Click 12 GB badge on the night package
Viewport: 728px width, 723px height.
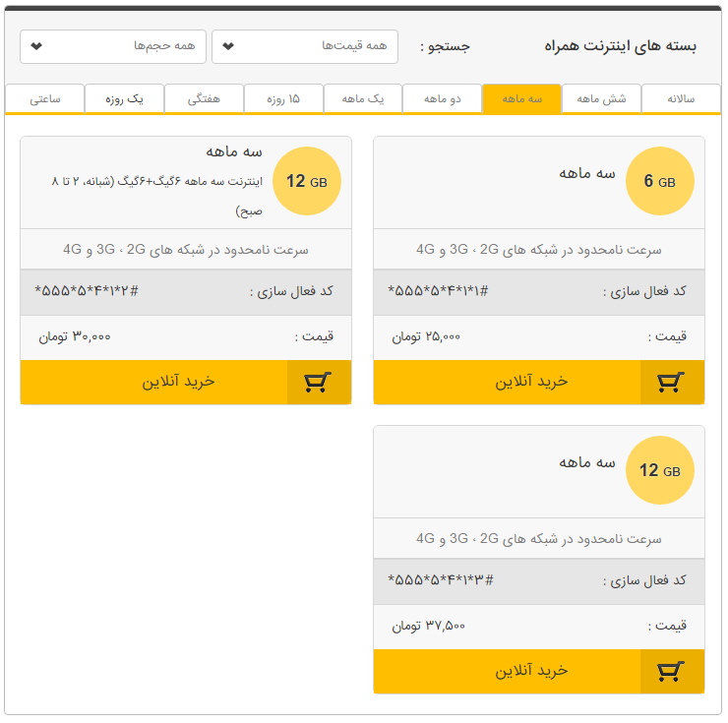[x=307, y=181]
